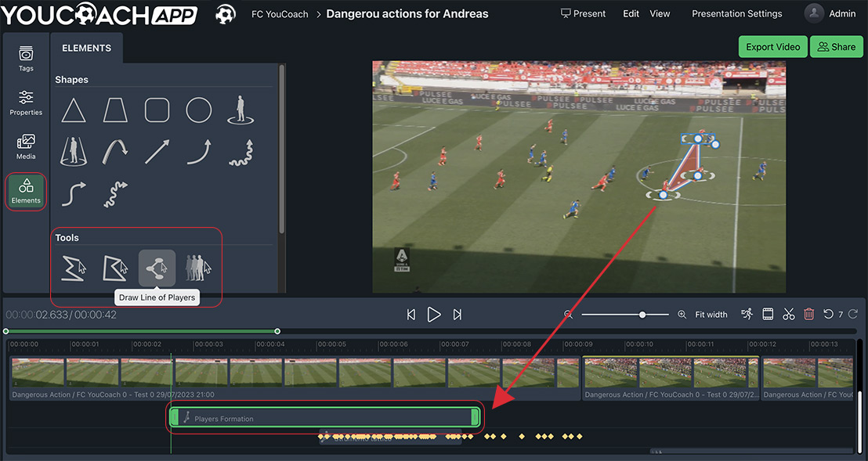Zoom out the timeline
Viewport: 868px width, 461px height.
[x=568, y=314]
